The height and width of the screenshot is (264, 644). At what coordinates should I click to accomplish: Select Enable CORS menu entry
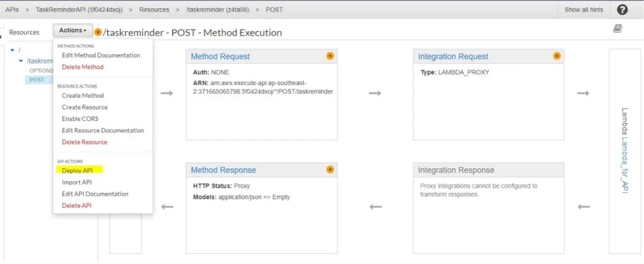(80, 118)
